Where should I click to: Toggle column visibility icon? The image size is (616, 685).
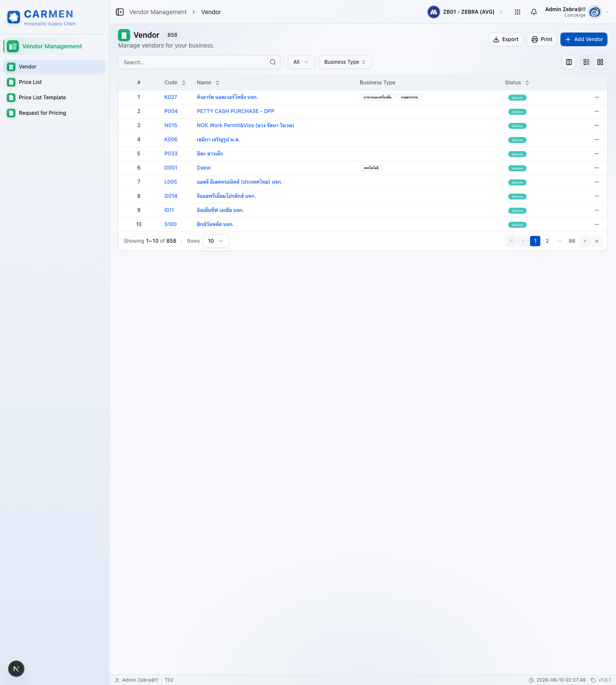pyautogui.click(x=569, y=62)
